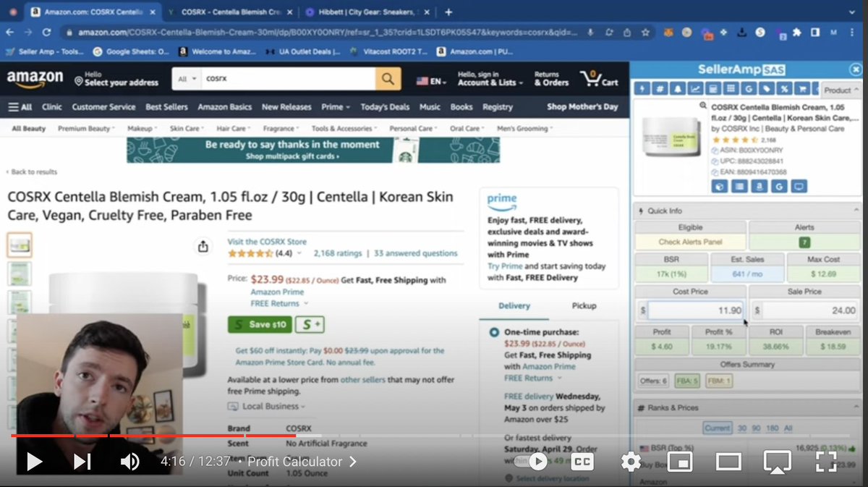Collapse the Ranks & Prices section

[856, 408]
